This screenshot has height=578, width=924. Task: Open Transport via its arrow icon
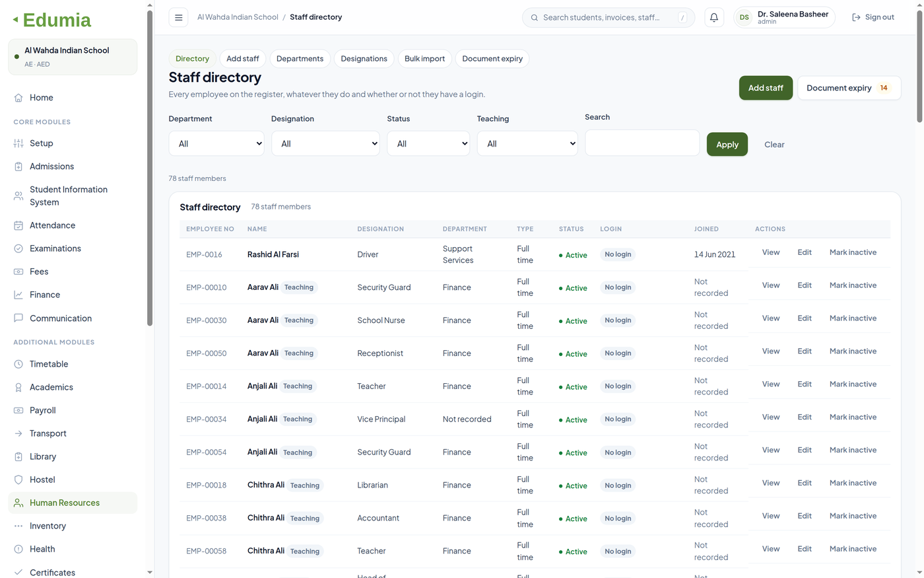click(18, 433)
